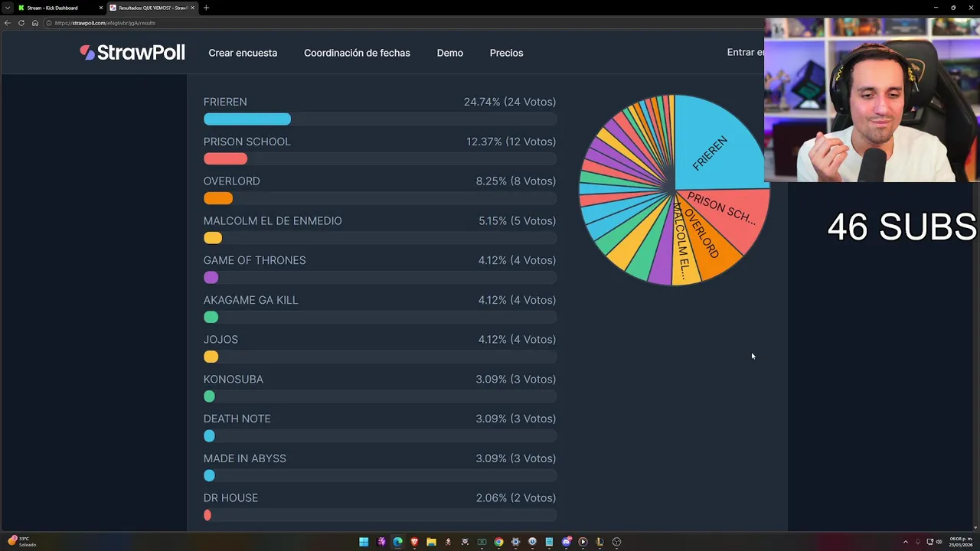Screen dimensions: 980x551
Task: Open Google Chrome from the taskbar
Action: tap(498, 542)
